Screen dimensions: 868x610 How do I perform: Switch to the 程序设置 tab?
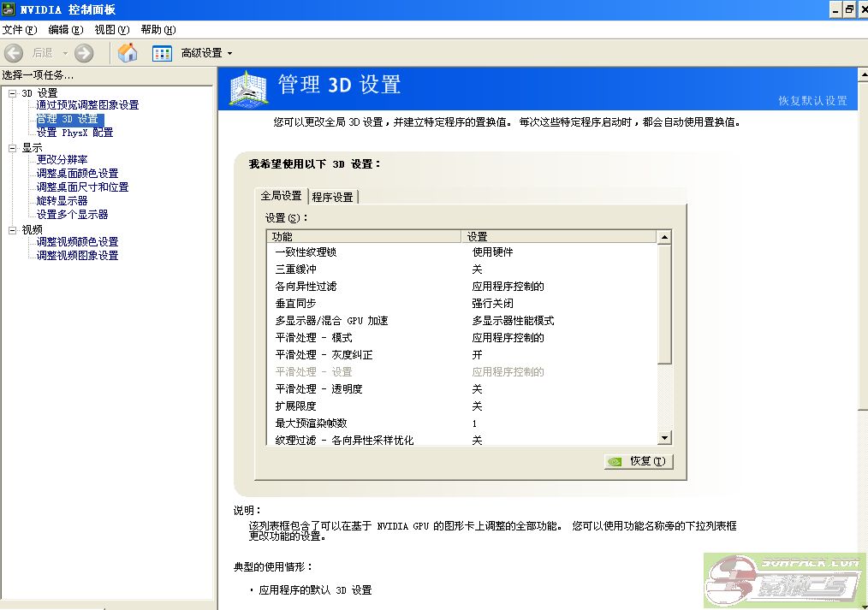332,197
